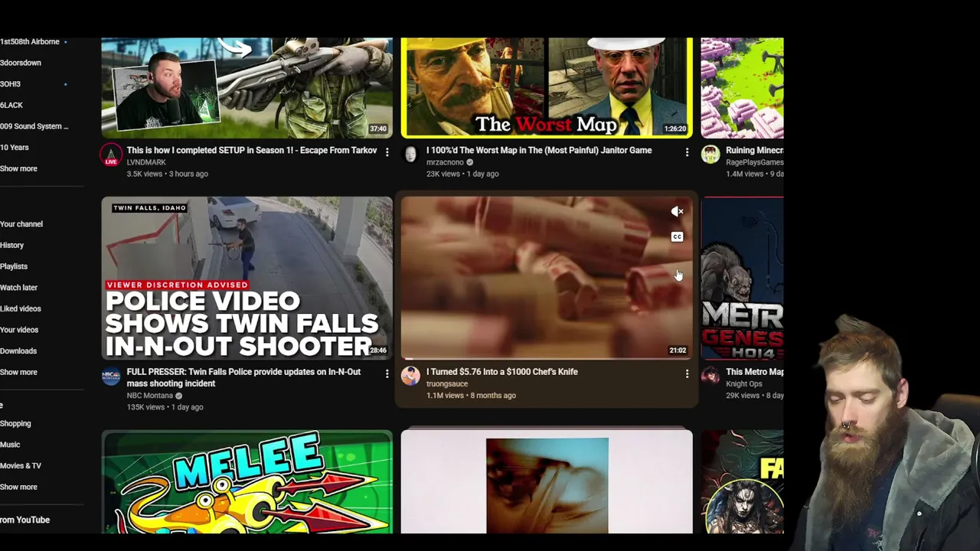Play the Chef's Knife video preview

[x=547, y=278]
